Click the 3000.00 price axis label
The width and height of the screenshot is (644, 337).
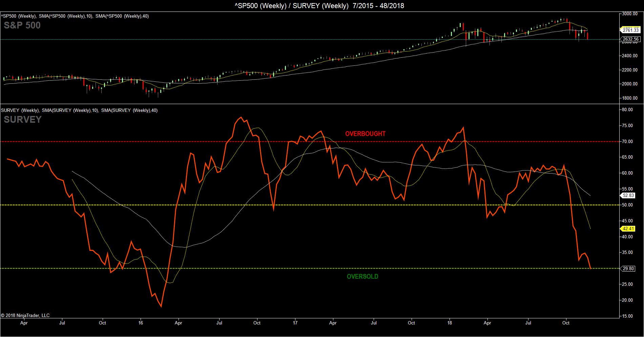pyautogui.click(x=630, y=14)
